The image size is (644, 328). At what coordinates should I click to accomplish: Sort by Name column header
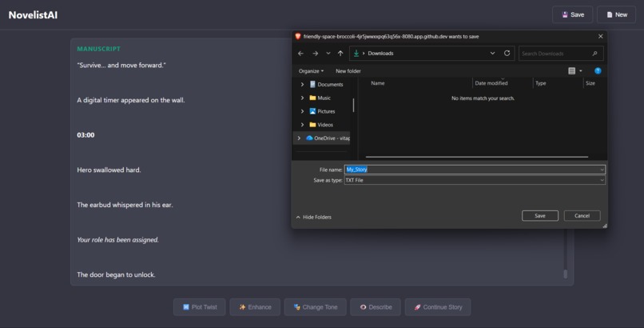point(377,83)
